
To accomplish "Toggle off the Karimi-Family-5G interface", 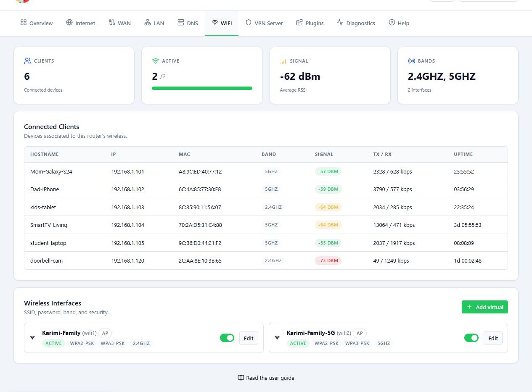I will (x=471, y=338).
